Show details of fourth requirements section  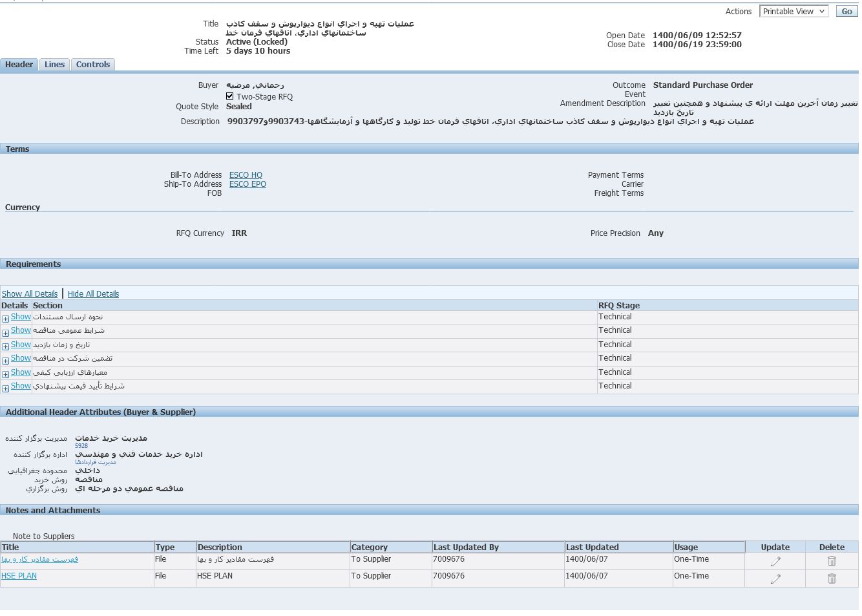[21, 358]
